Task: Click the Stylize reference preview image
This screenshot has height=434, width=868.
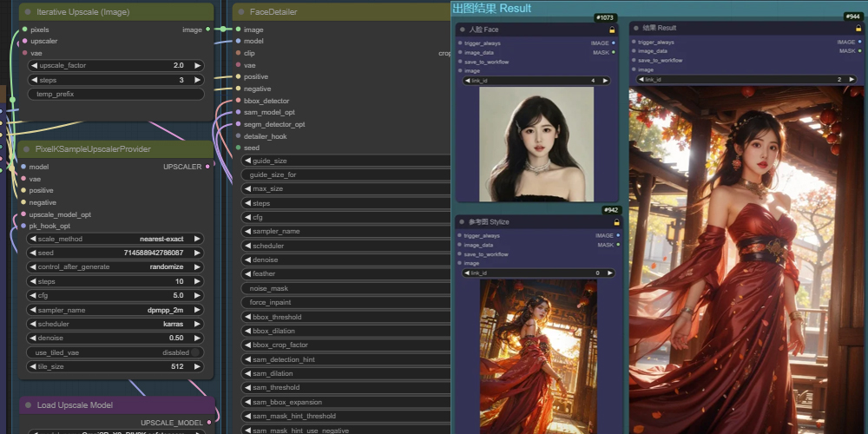Action: tap(539, 357)
